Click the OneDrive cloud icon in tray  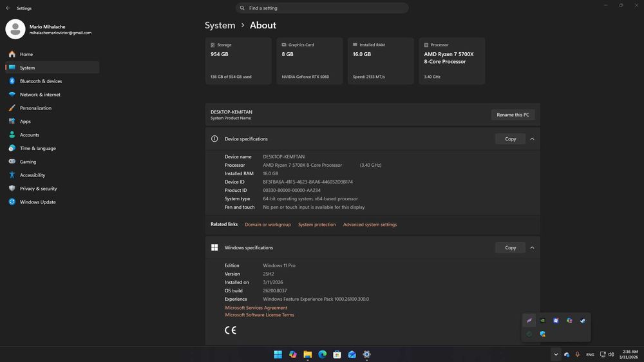tap(567, 355)
